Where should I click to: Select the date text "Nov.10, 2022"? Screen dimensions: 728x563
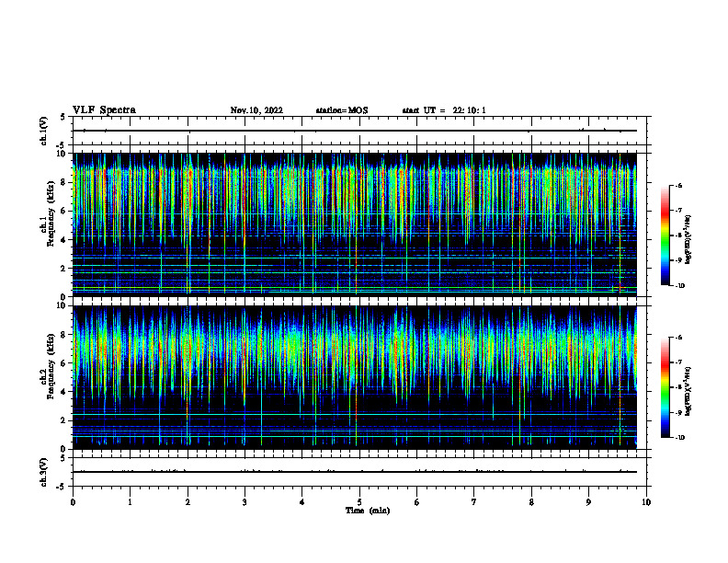coord(256,110)
